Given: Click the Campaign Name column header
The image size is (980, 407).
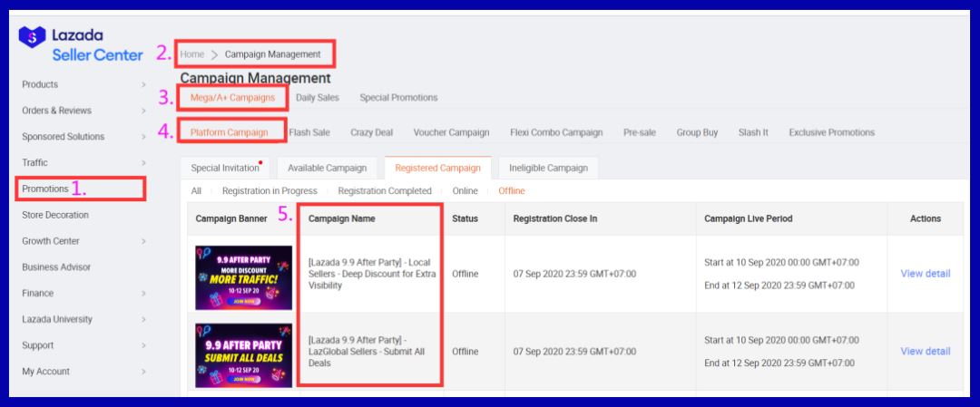Looking at the screenshot, I should click(x=342, y=218).
